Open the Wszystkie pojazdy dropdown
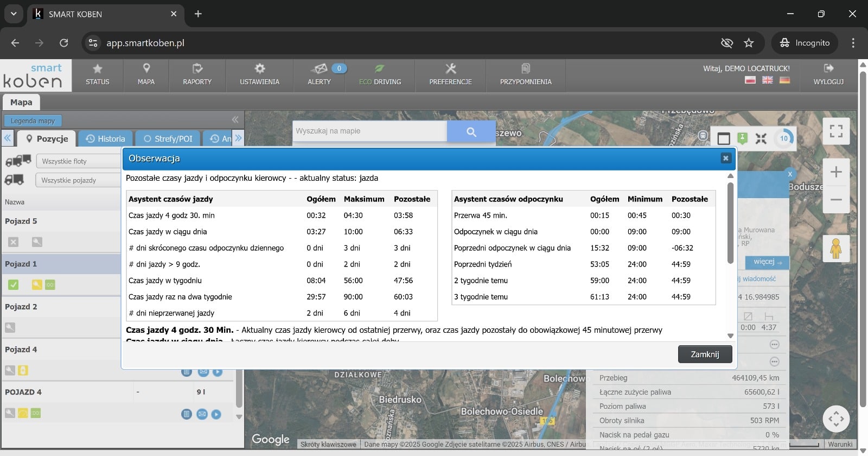The width and height of the screenshot is (868, 456). [x=79, y=180]
